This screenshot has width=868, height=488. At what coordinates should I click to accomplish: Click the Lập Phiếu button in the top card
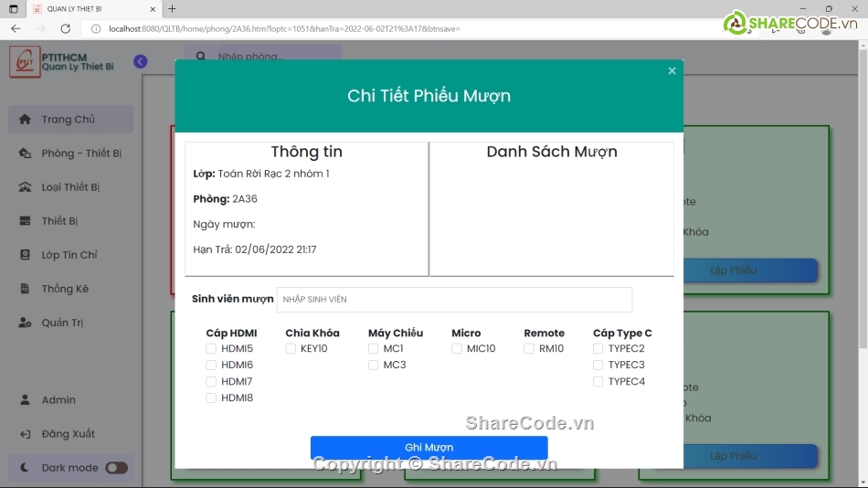coord(733,271)
